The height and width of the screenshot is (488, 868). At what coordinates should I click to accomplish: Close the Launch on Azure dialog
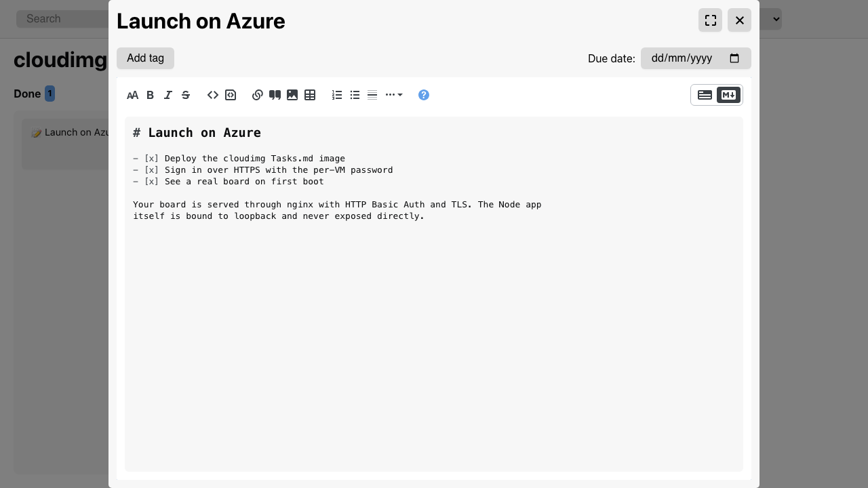(740, 20)
